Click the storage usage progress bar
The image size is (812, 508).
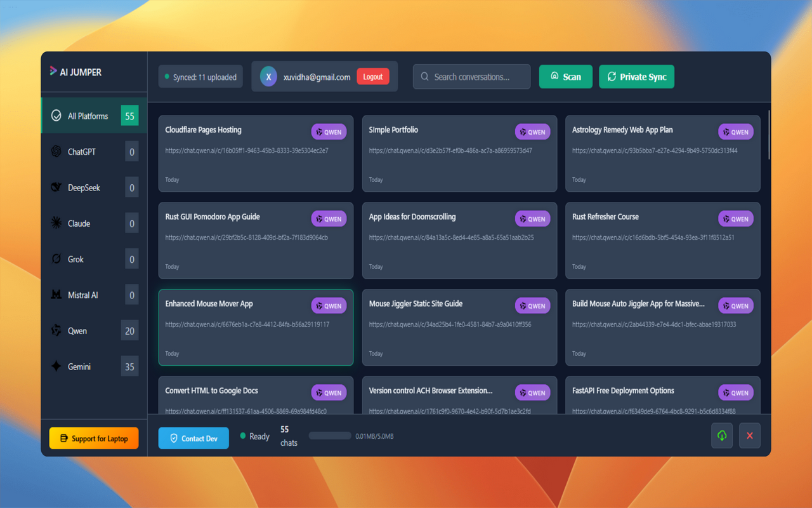pyautogui.click(x=330, y=436)
